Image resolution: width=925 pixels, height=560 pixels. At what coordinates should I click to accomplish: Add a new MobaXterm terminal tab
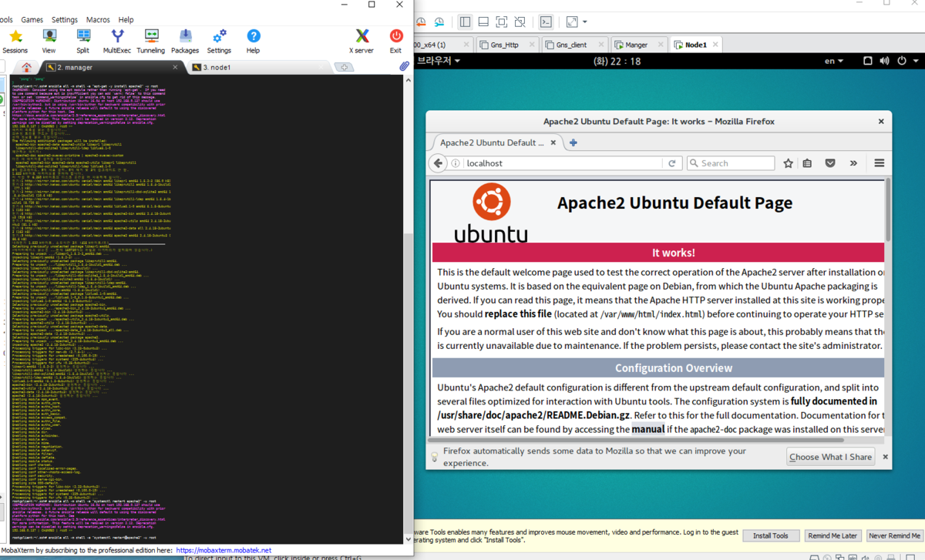[344, 68]
